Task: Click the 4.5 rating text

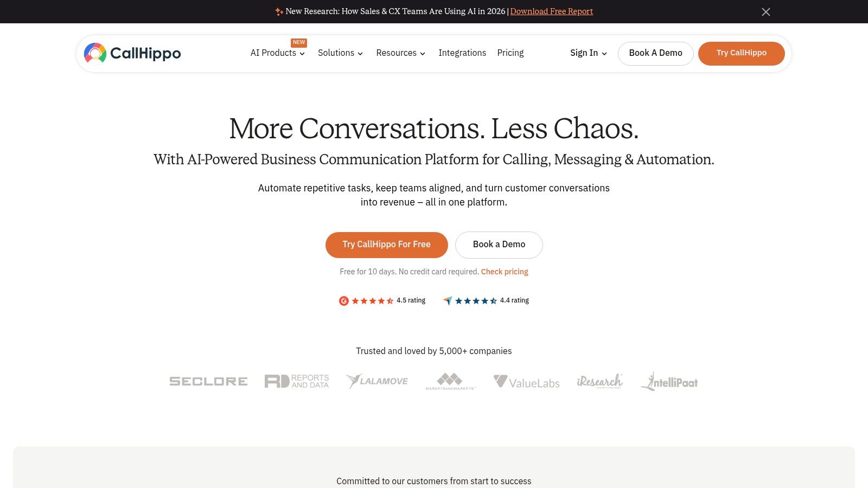Action: 411,300
